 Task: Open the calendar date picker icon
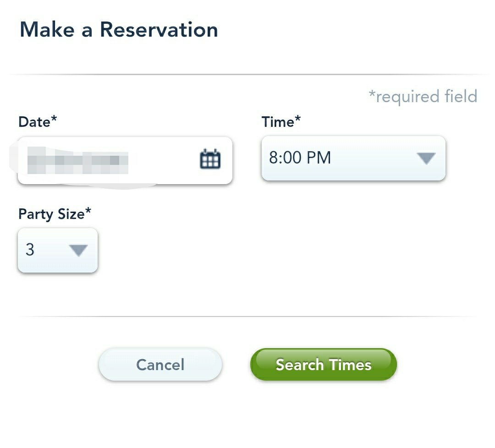pyautogui.click(x=210, y=159)
